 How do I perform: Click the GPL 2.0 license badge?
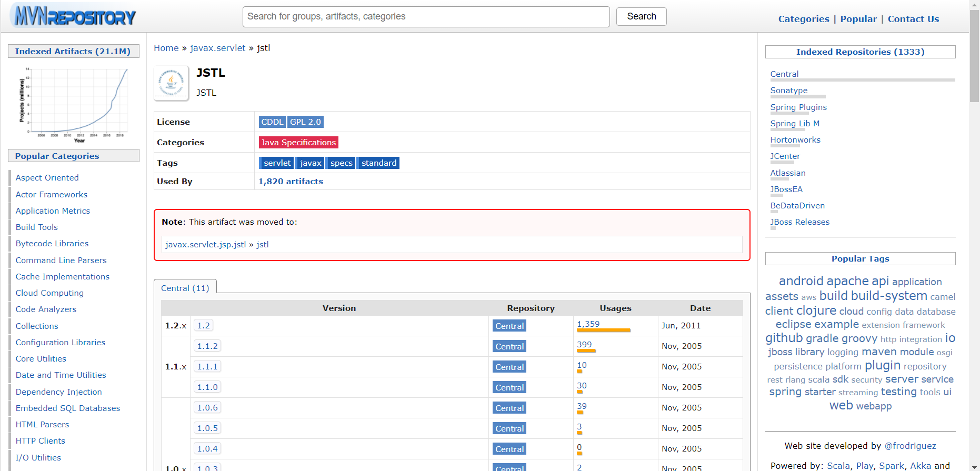coord(305,122)
